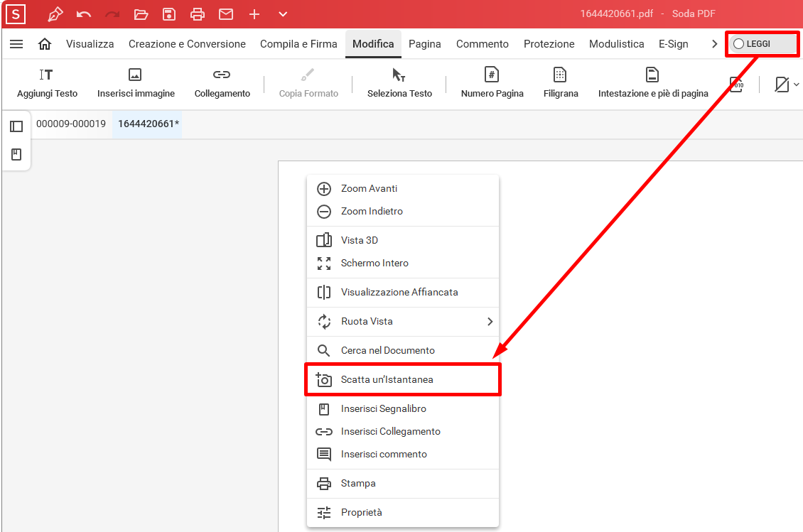The height and width of the screenshot is (532, 803).
Task: Click Inserisci immagine button
Action: click(x=136, y=83)
